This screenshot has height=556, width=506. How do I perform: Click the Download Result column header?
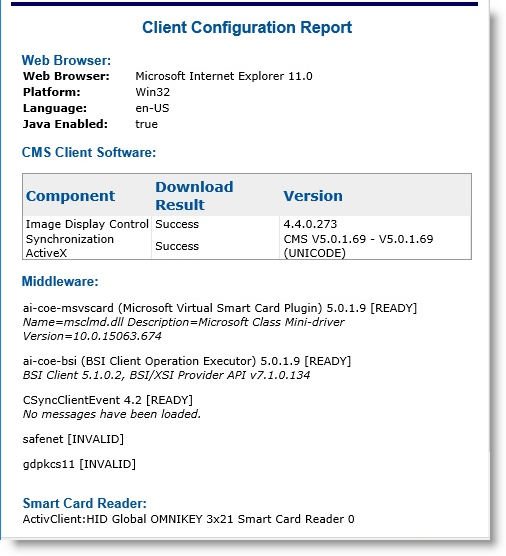click(x=194, y=196)
